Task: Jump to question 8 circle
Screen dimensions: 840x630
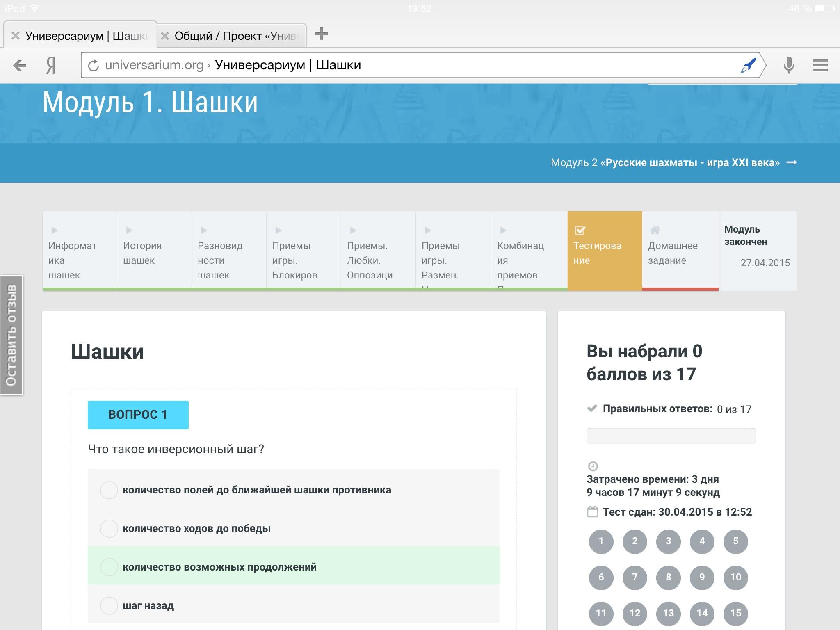Action: (669, 577)
